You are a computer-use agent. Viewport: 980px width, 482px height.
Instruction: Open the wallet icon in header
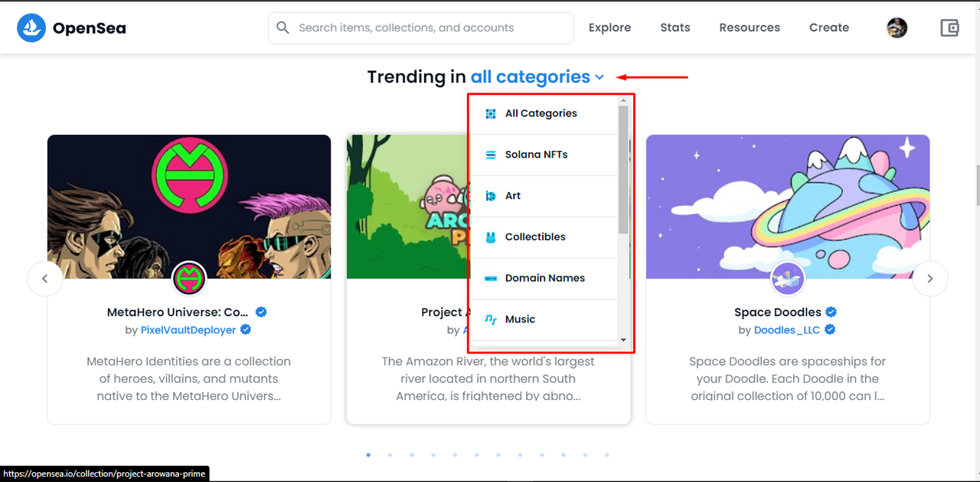[949, 28]
